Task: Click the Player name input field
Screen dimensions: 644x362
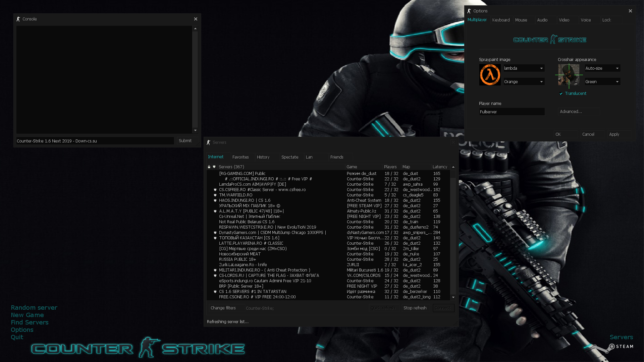Action: pos(512,112)
